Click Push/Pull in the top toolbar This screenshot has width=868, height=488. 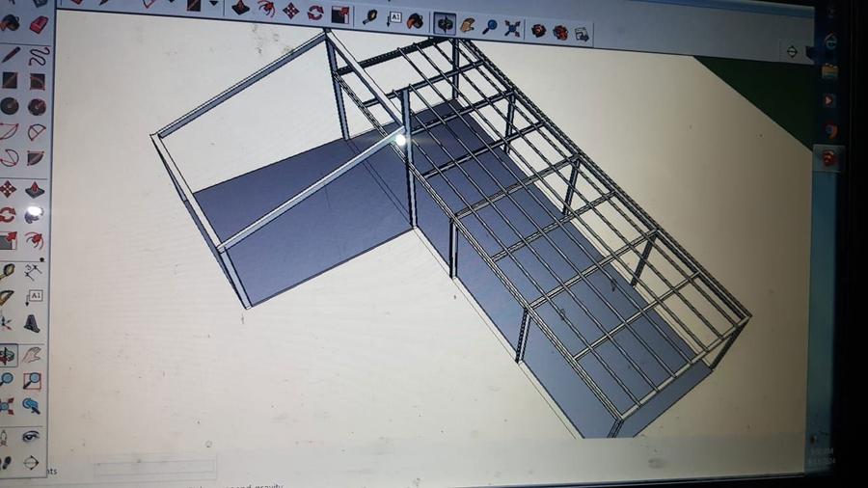[x=240, y=8]
